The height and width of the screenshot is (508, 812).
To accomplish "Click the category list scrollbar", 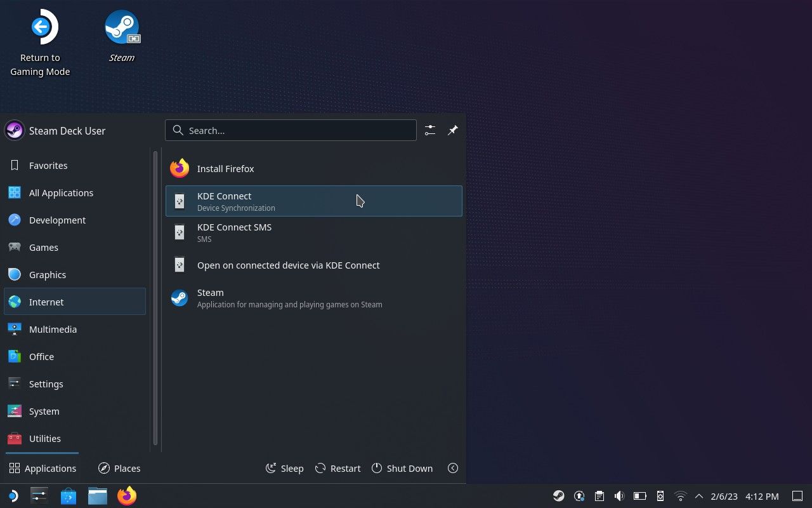I will point(155,297).
